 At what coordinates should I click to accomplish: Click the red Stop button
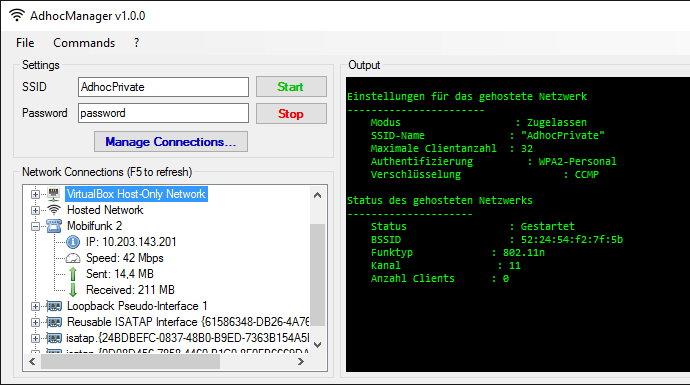click(x=291, y=114)
